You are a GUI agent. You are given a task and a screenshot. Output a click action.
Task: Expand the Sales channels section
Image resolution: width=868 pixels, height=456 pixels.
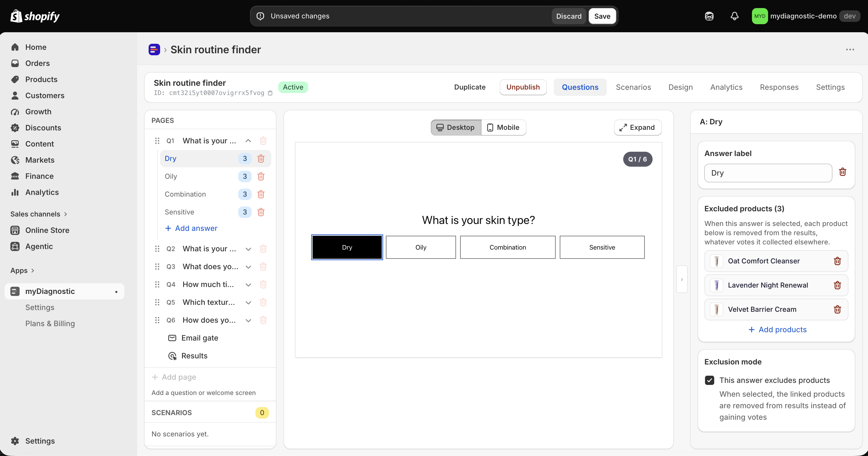39,214
